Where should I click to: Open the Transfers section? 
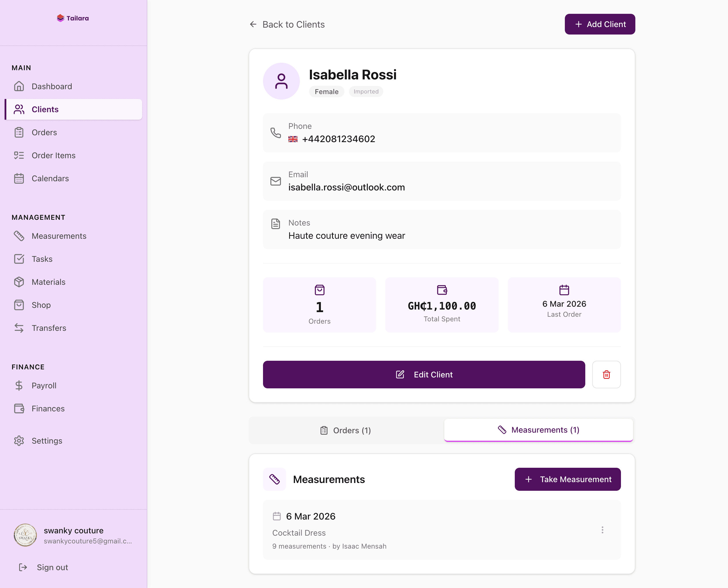[x=49, y=328]
